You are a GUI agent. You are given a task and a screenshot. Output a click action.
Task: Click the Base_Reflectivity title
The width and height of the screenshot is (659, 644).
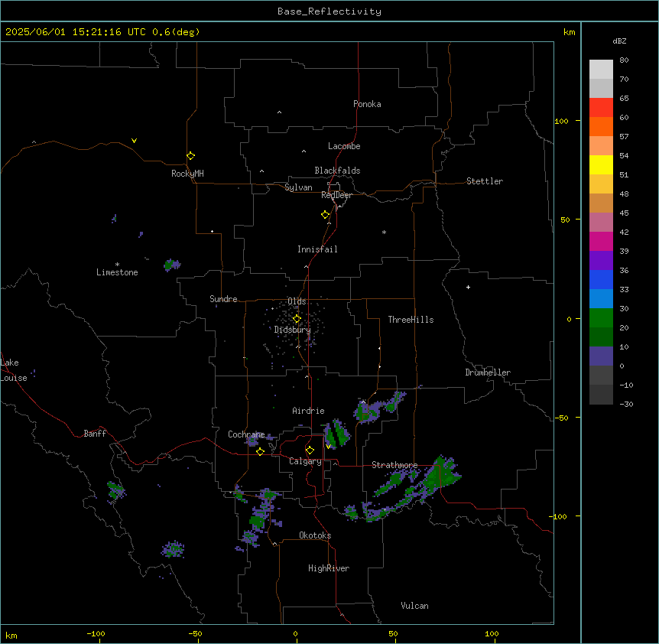click(329, 11)
